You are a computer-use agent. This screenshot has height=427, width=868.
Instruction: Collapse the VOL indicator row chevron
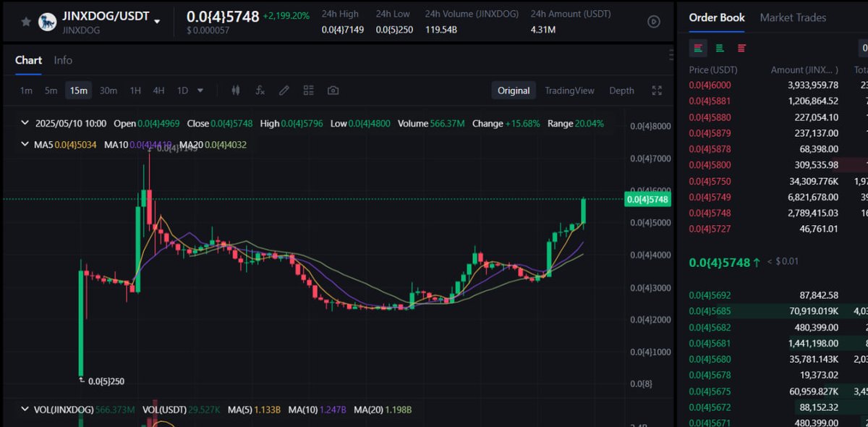(25, 410)
